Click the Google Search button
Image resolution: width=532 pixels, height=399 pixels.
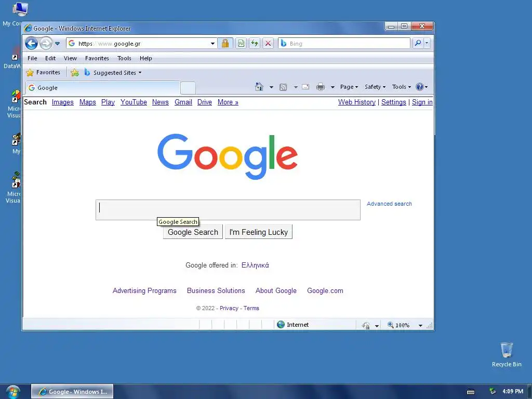pos(193,232)
